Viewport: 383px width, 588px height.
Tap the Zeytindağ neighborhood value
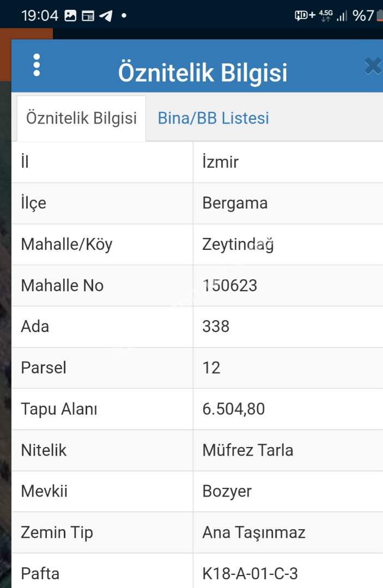(238, 244)
